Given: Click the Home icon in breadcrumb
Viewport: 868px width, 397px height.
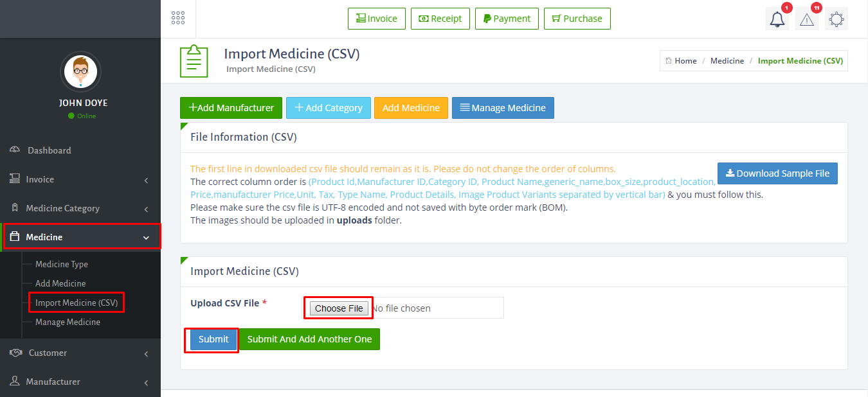Looking at the screenshot, I should [x=669, y=61].
